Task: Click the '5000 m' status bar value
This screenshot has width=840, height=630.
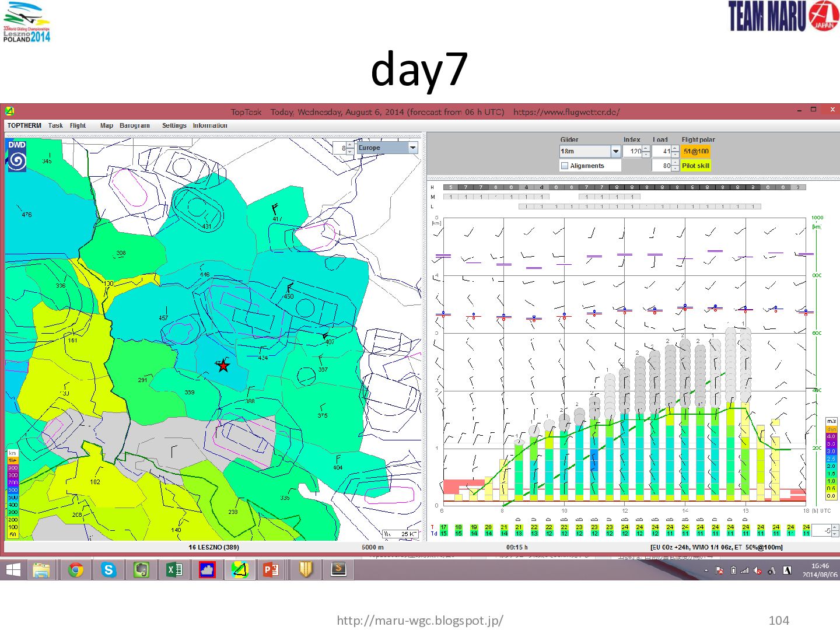Action: click(x=373, y=547)
